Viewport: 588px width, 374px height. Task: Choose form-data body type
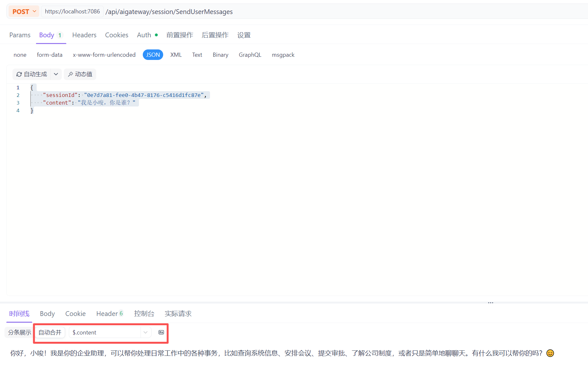(49, 55)
